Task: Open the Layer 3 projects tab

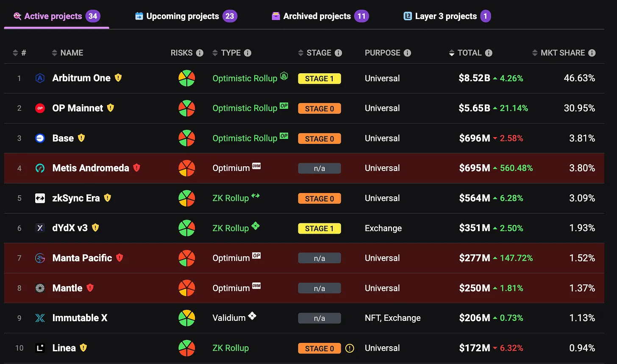Action: 447,17
